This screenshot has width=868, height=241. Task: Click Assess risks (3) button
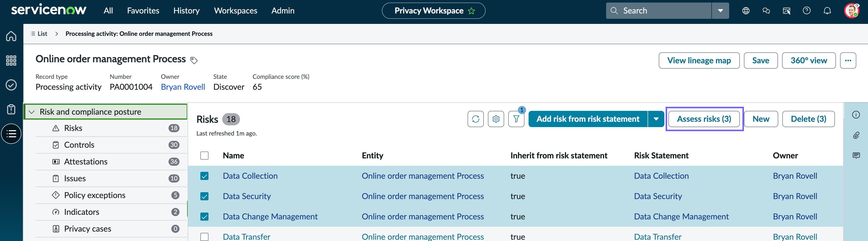tap(704, 119)
